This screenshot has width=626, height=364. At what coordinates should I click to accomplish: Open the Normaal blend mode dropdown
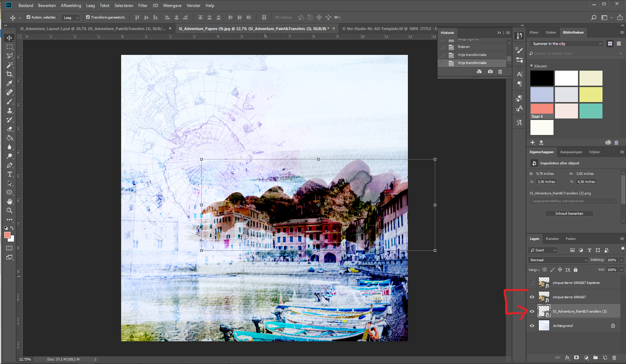point(558,260)
